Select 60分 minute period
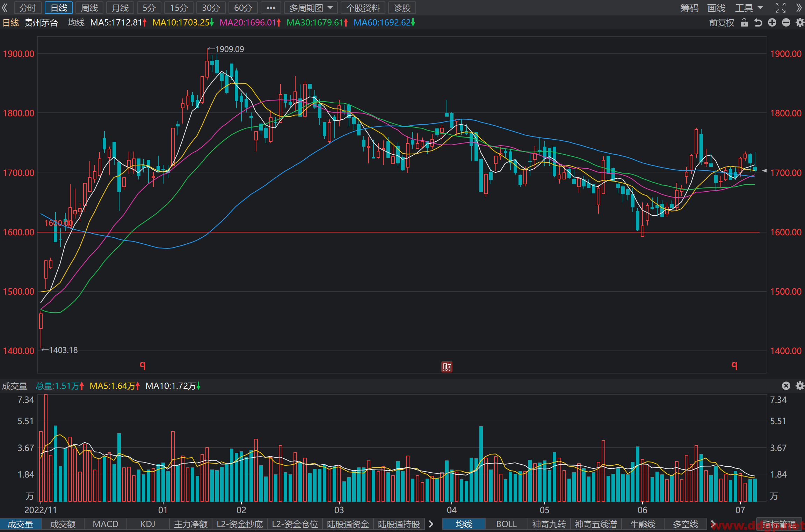This screenshot has height=532, width=805. click(243, 8)
